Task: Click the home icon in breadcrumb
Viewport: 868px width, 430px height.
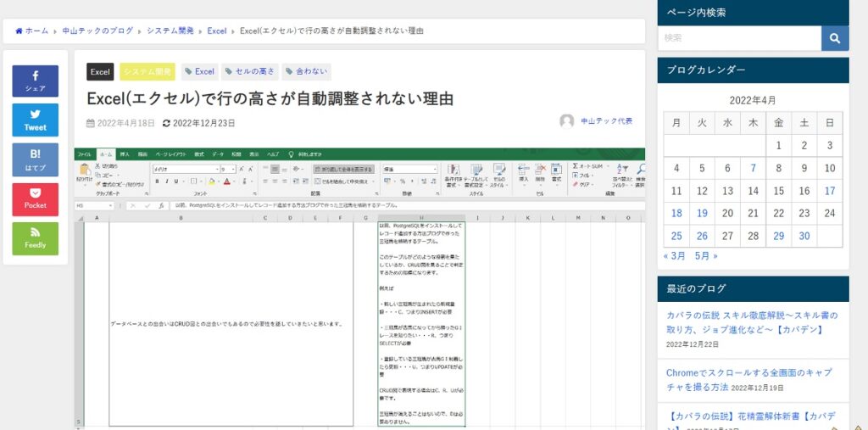Action: pos(19,31)
